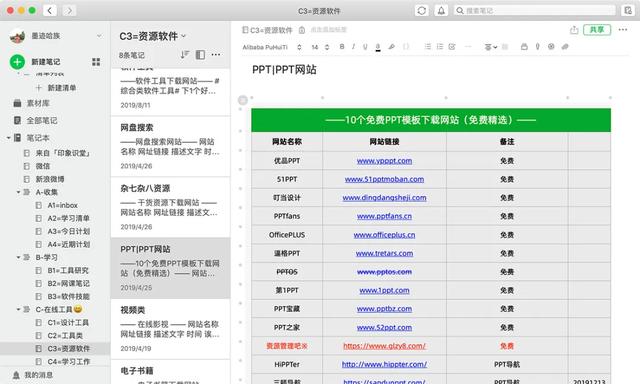Open the note more options ellipsis
The image size is (640, 384).
click(x=622, y=30)
